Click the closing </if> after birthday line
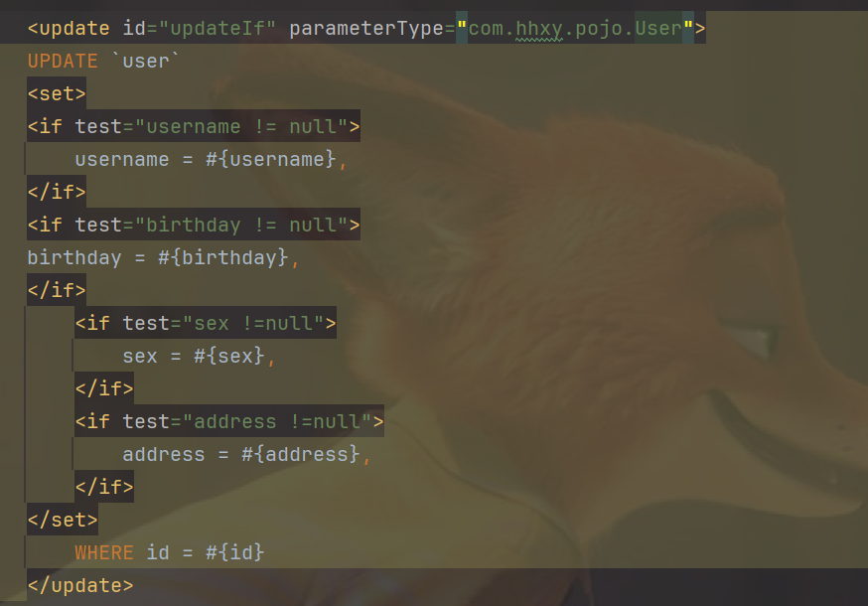Viewport: 868px width, 606px height. click(x=57, y=290)
